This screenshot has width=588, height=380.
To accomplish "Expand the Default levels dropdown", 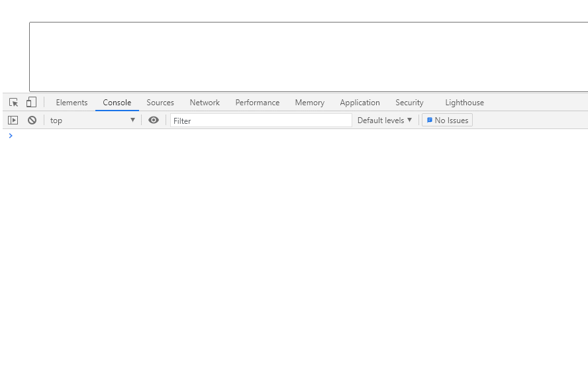I will pos(384,120).
